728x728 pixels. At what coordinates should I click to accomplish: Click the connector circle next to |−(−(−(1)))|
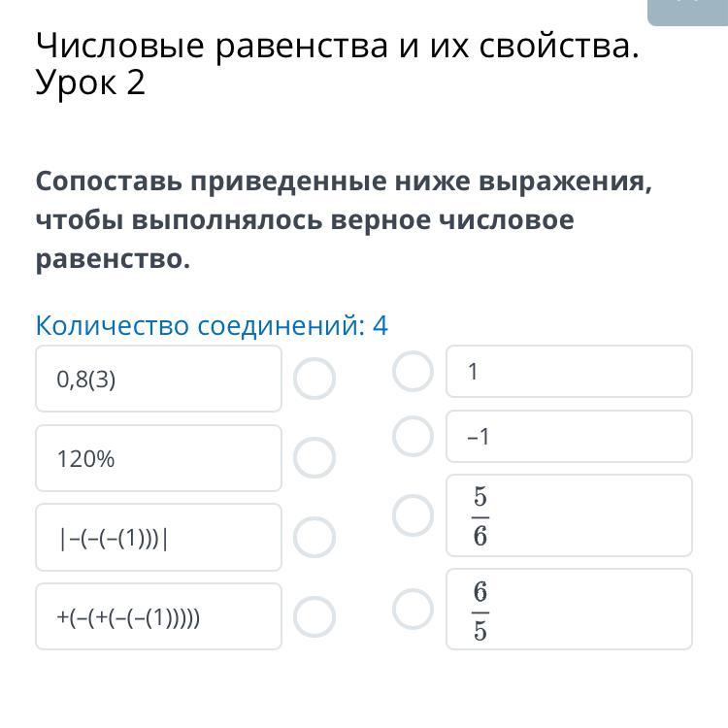(314, 537)
